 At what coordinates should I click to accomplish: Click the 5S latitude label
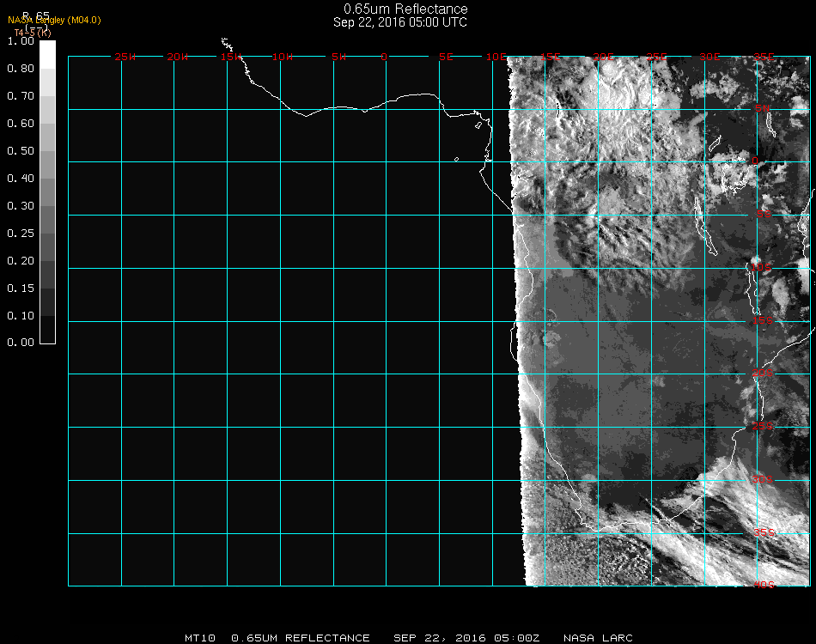(x=763, y=215)
